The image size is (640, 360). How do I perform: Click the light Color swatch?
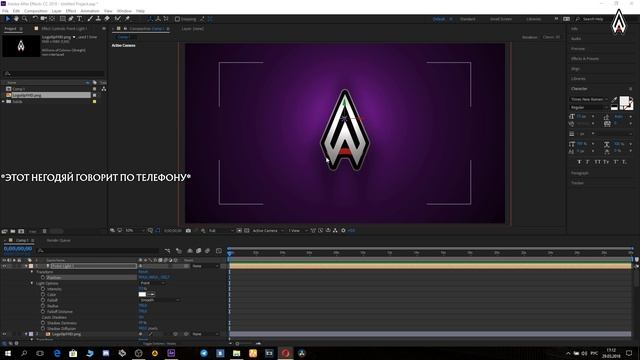tap(142, 294)
